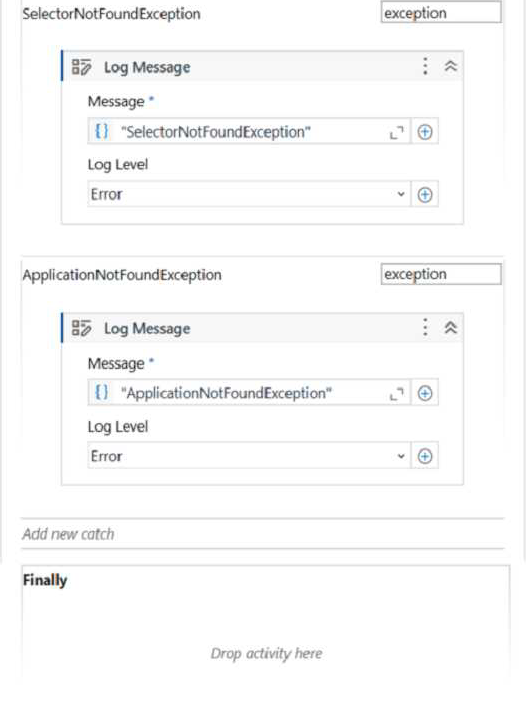Click Log Message icon in SelectorNotFoundException catch
526x705 pixels.
[81, 67]
